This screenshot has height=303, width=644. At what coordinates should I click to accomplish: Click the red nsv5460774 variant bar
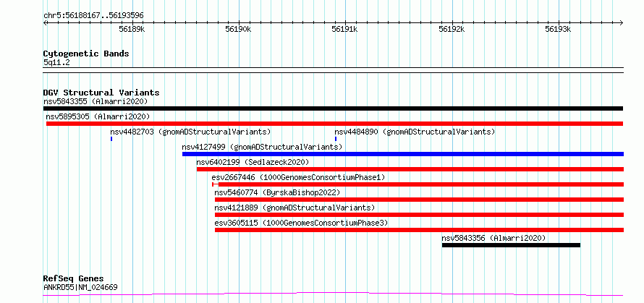tap(420, 200)
